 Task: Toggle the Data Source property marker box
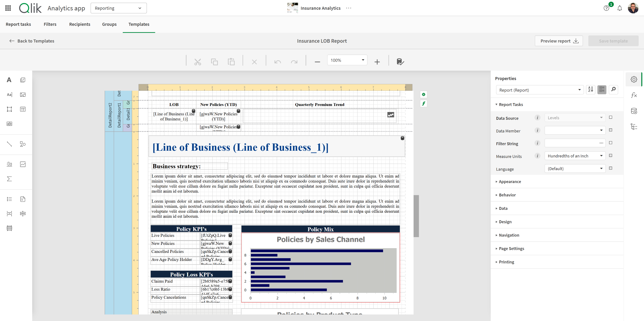pos(611,117)
